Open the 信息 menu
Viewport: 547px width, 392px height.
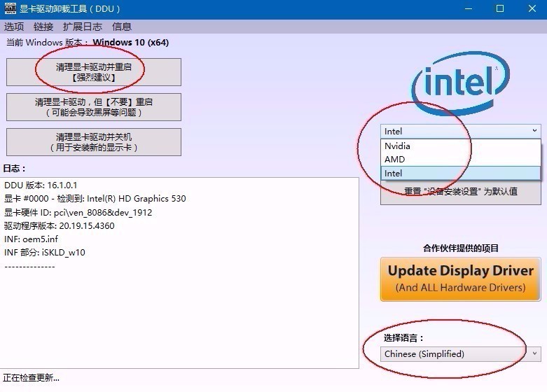point(121,27)
